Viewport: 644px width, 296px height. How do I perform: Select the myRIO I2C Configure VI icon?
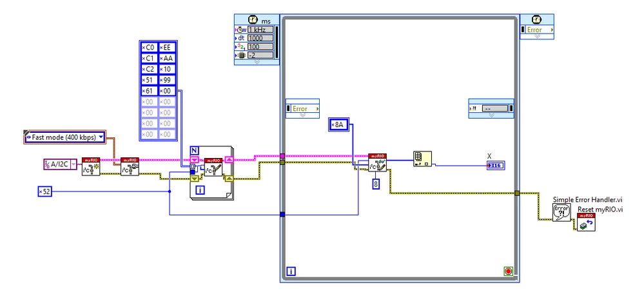point(130,166)
